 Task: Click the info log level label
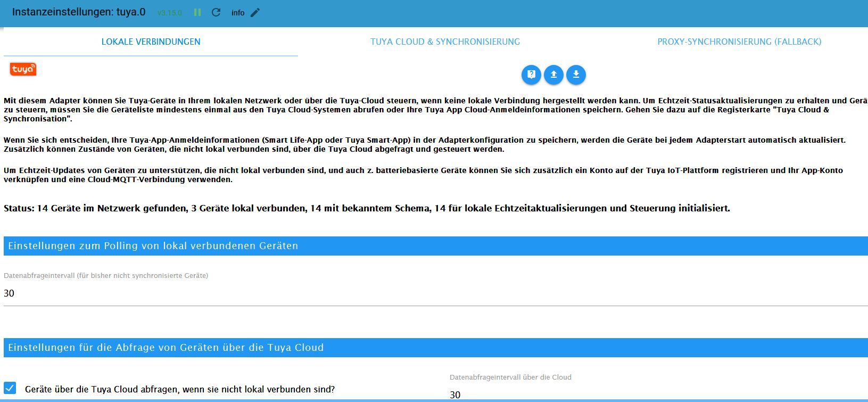[238, 13]
